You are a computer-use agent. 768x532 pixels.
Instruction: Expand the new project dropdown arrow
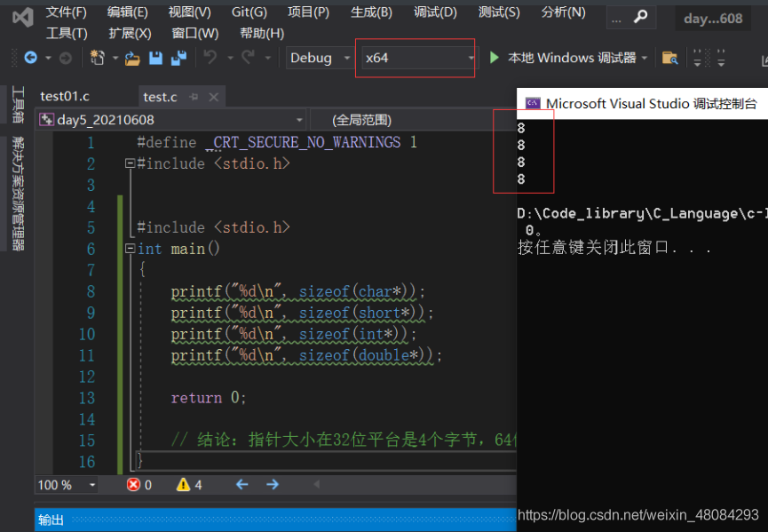click(x=115, y=58)
